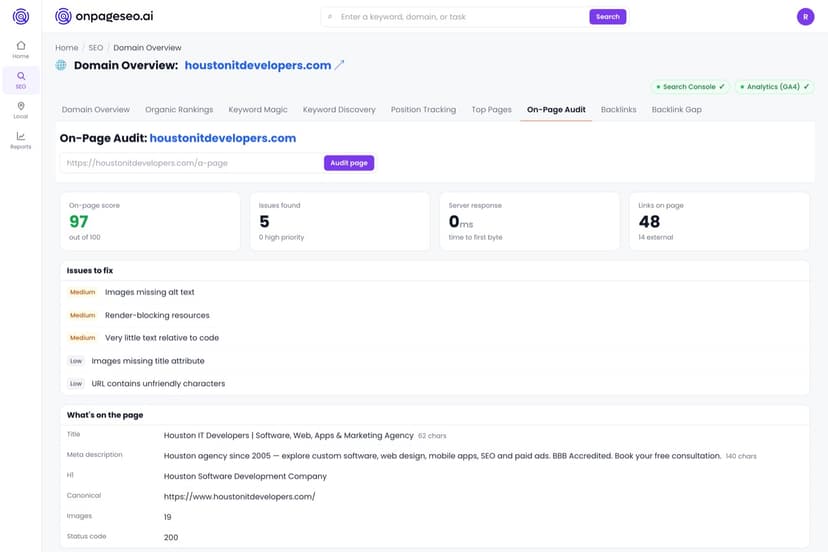Expand the Images missing alt text issue
Screen dimensions: 828x552
coord(434,292)
